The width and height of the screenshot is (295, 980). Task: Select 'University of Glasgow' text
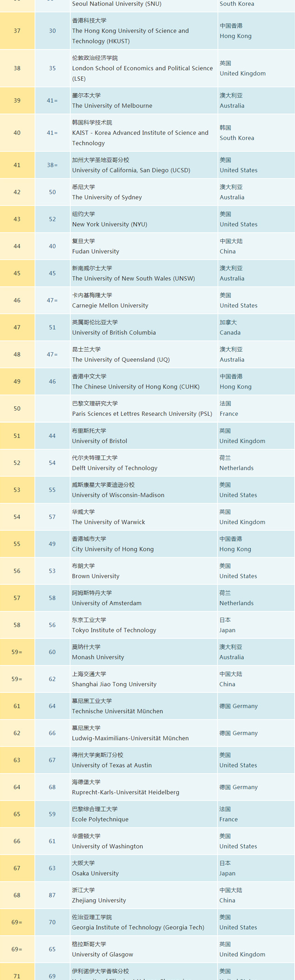pyautogui.click(x=103, y=955)
